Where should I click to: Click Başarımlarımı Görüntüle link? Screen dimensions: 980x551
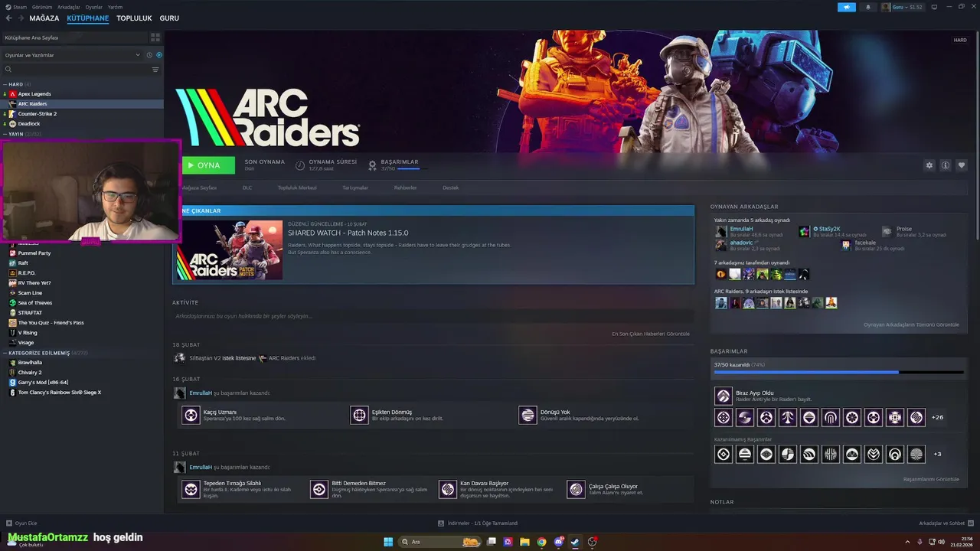click(x=931, y=479)
